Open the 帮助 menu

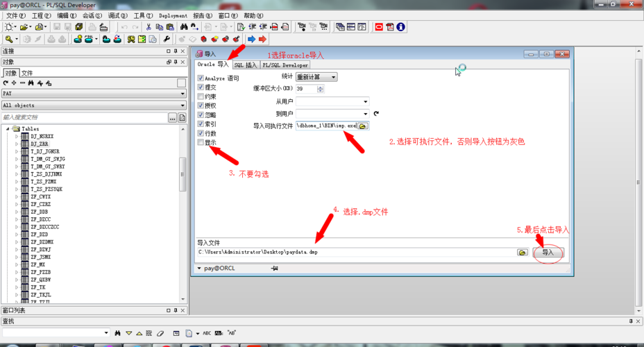(253, 15)
